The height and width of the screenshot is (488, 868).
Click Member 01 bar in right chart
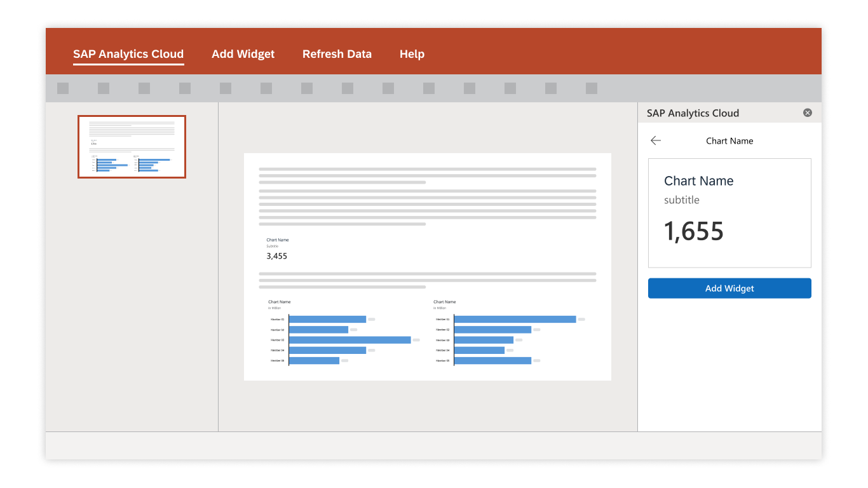point(515,319)
